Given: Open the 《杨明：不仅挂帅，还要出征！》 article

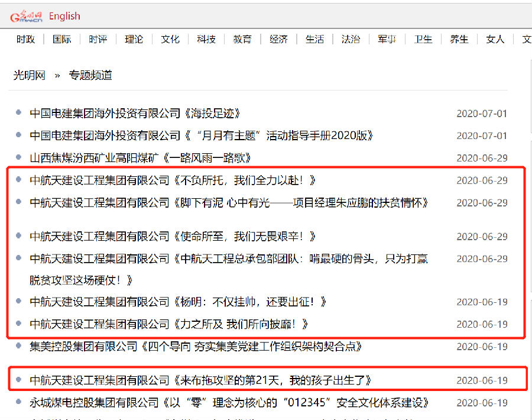Looking at the screenshot, I should 178,302.
